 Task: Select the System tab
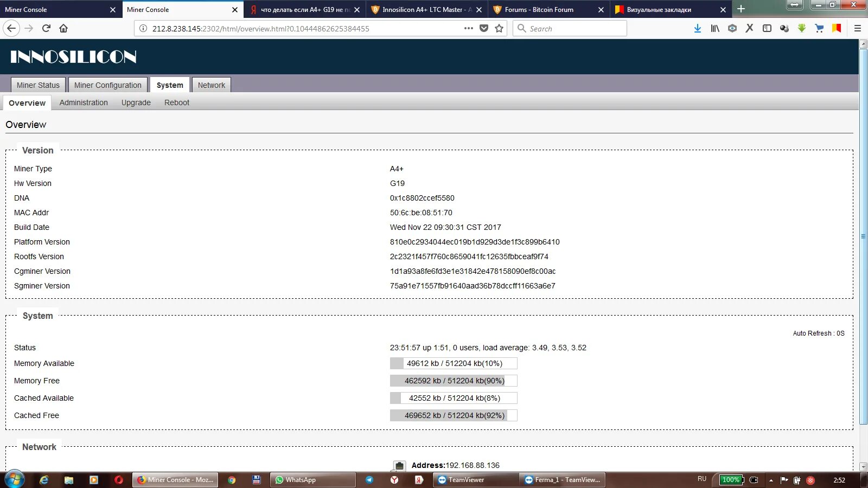point(170,85)
